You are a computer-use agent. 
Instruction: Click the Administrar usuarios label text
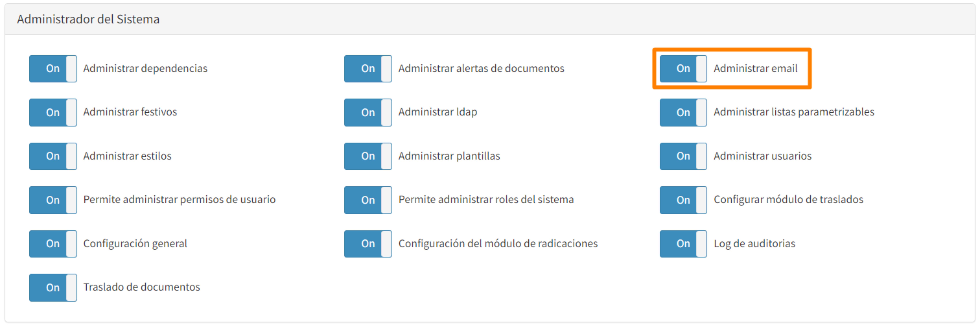(762, 156)
